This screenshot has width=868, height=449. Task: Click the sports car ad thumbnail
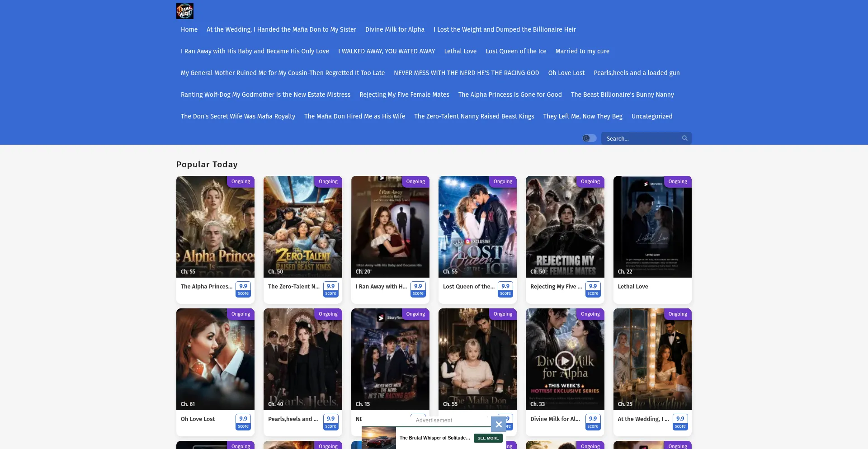(379, 438)
